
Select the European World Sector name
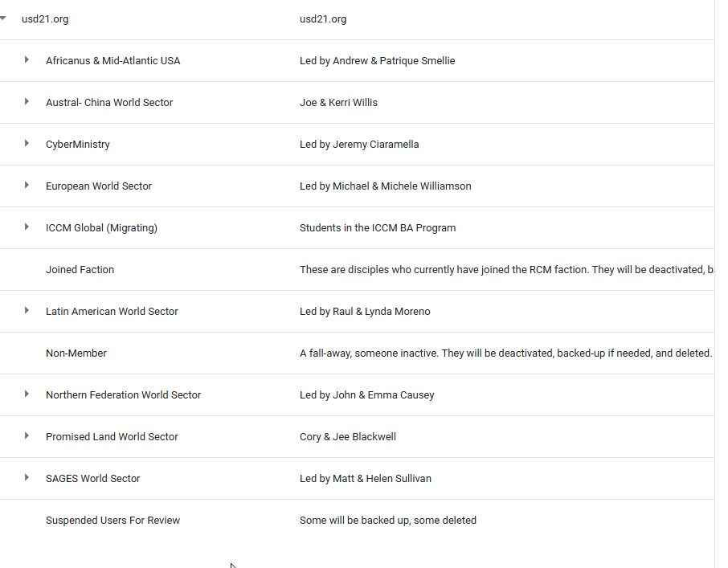coord(99,186)
